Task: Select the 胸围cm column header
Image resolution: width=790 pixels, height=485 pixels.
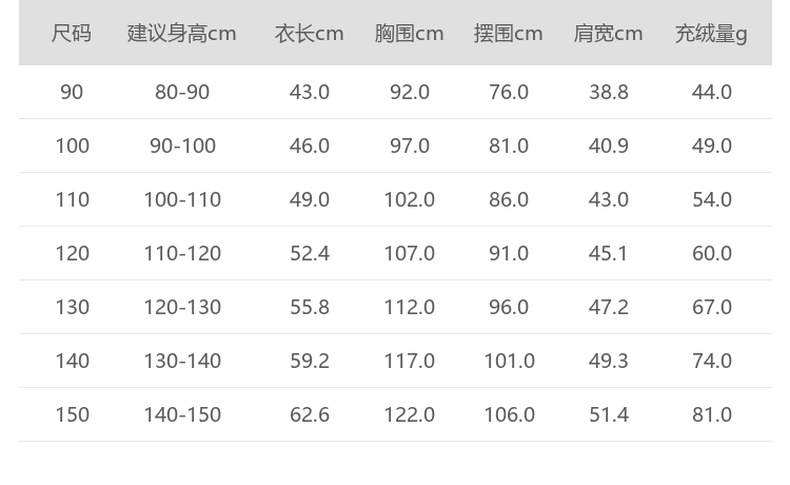Action: pos(409,33)
